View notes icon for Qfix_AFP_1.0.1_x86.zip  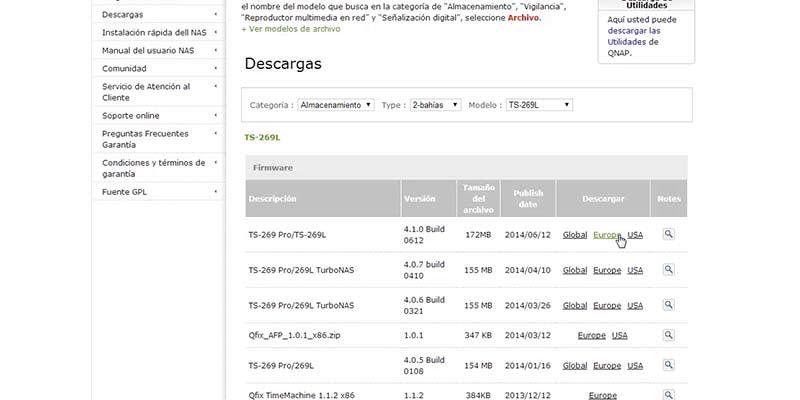pyautogui.click(x=668, y=335)
